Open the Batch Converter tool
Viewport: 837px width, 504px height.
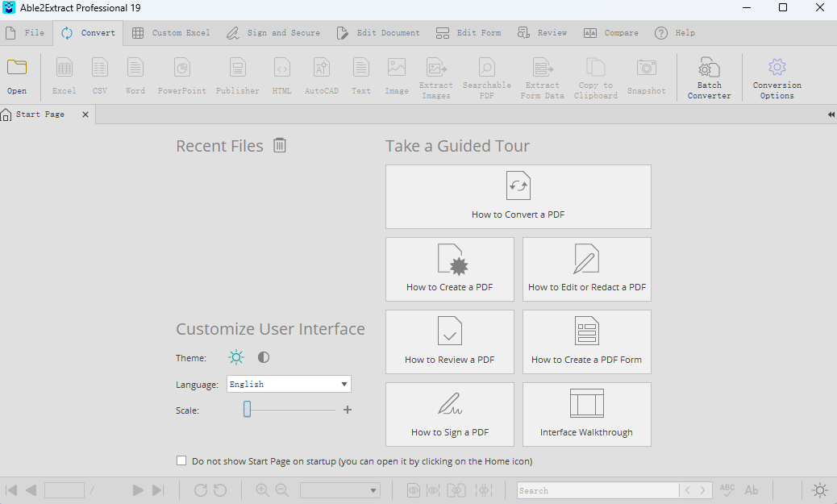(709, 78)
